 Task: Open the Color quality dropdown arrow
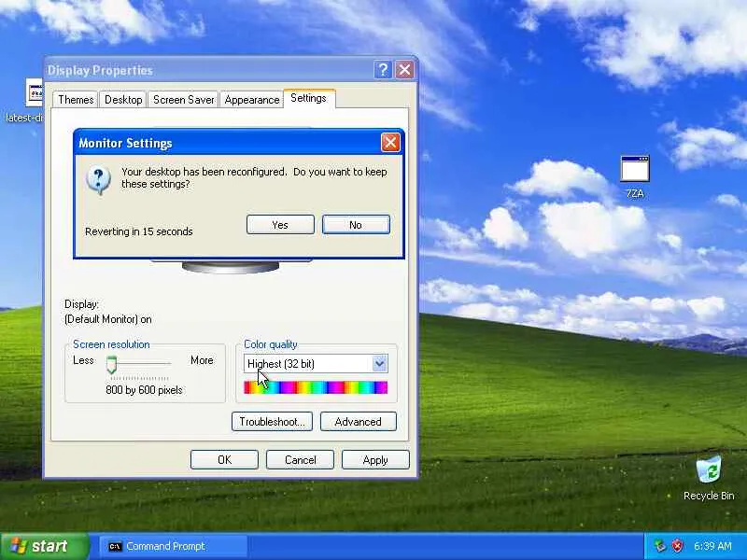(x=380, y=364)
